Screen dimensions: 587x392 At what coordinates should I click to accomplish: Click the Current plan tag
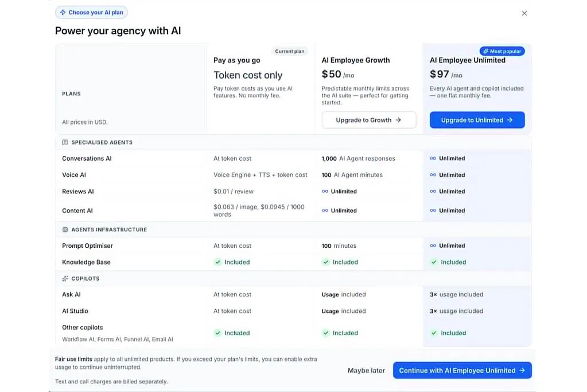coord(289,51)
